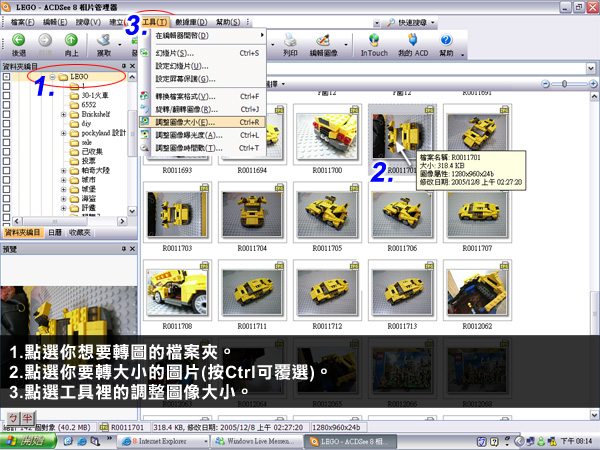Tick the checkbox beside the 6552 folder row
Viewport: 600px width, 450px height.
coord(6,104)
